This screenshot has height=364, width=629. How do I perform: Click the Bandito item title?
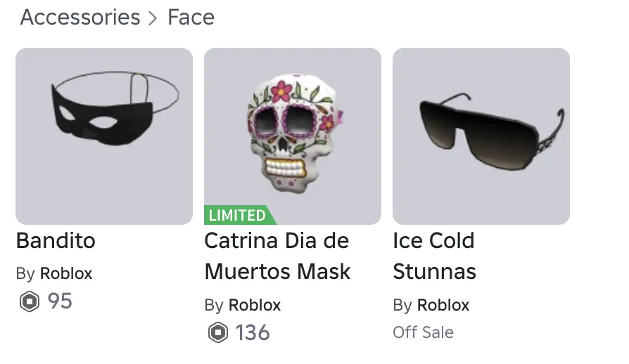point(56,241)
